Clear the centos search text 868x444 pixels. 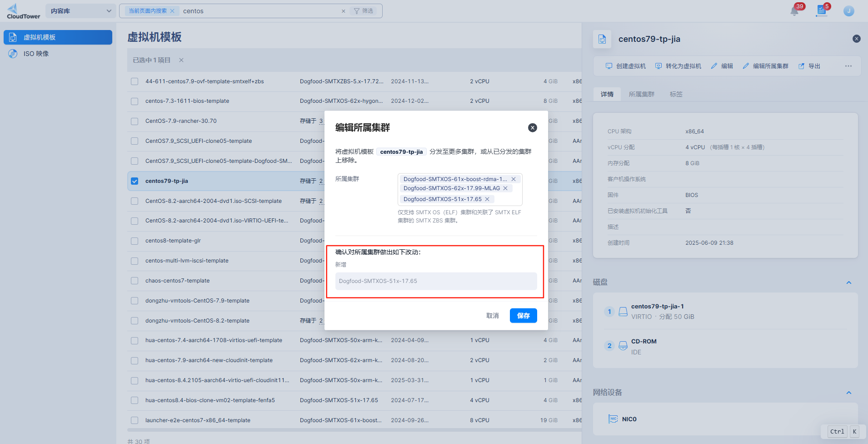(343, 11)
